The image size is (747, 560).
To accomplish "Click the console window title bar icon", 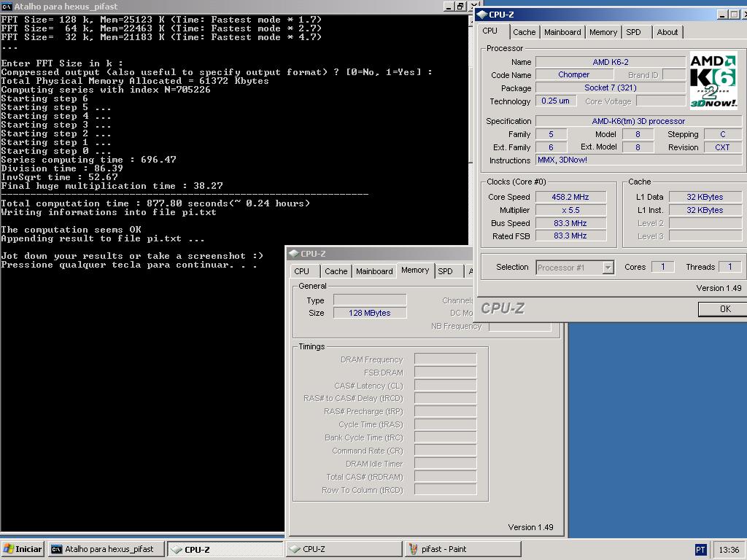I will pyautogui.click(x=7, y=6).
